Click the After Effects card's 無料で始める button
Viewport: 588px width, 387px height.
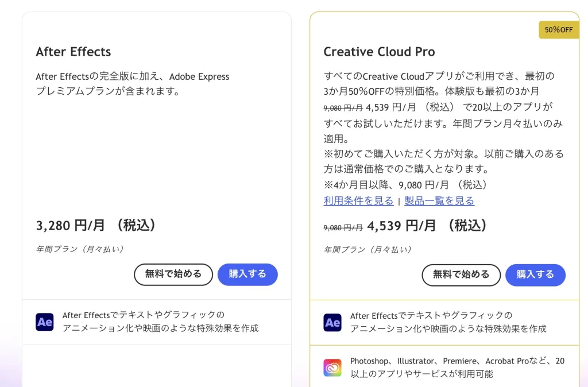173,274
